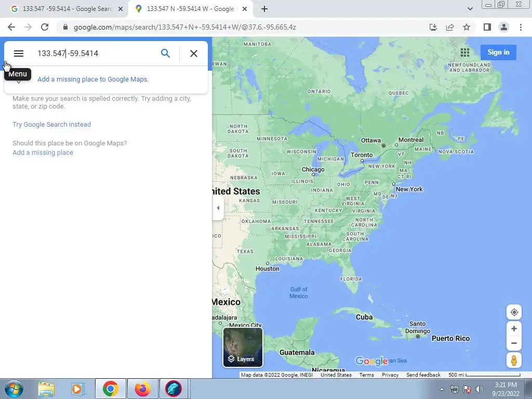The height and width of the screenshot is (399, 532).
Task: Open File Explorer from the taskbar
Action: pos(46,389)
